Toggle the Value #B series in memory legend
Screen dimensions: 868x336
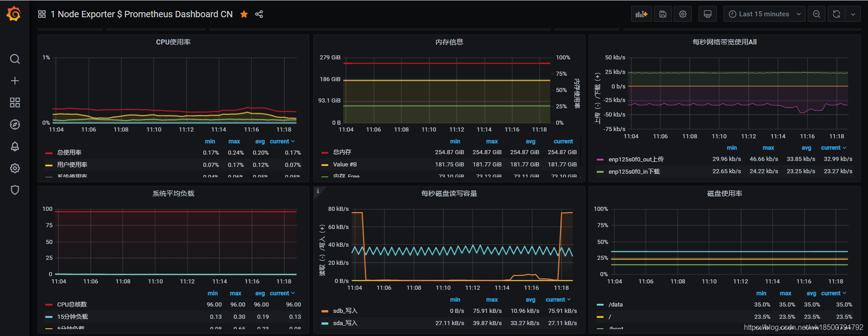click(345, 165)
